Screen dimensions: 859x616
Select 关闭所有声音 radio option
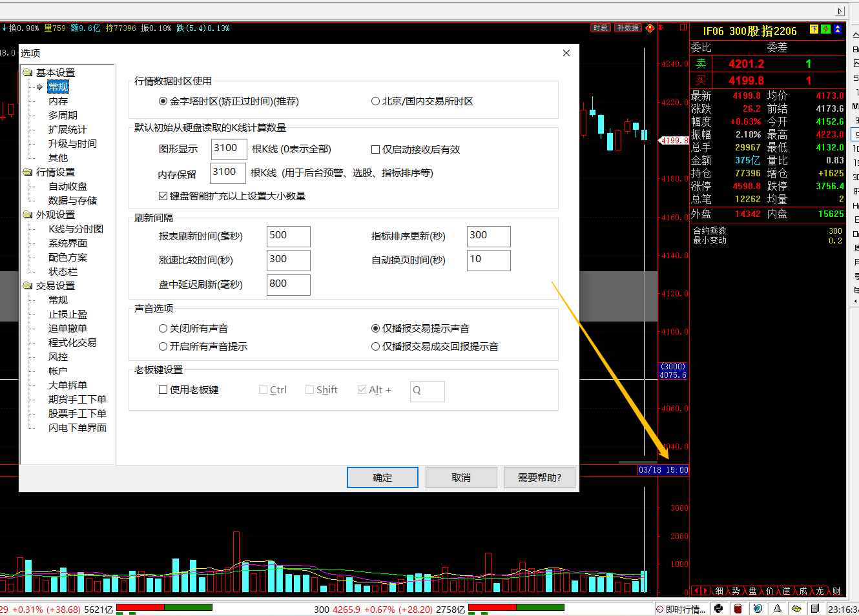click(x=193, y=328)
